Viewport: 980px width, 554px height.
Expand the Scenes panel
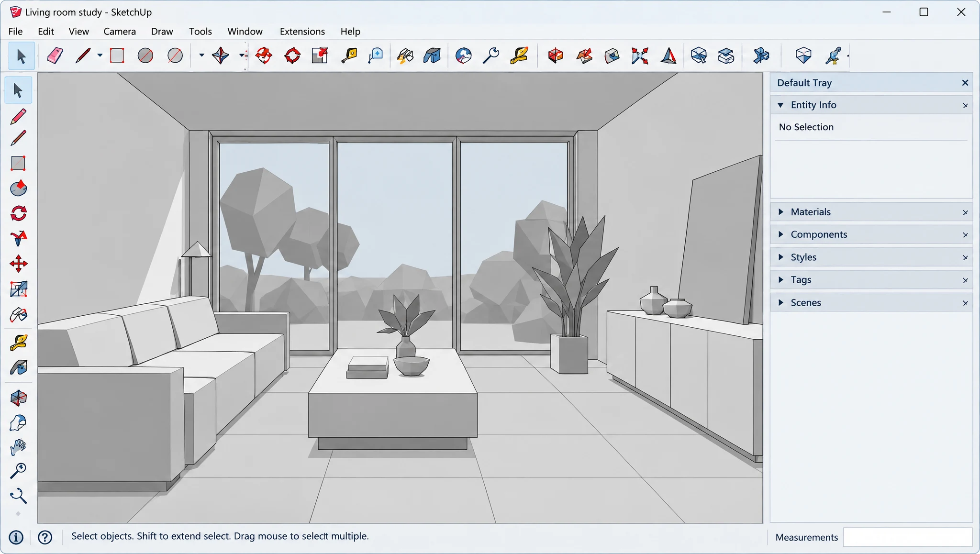click(x=781, y=302)
